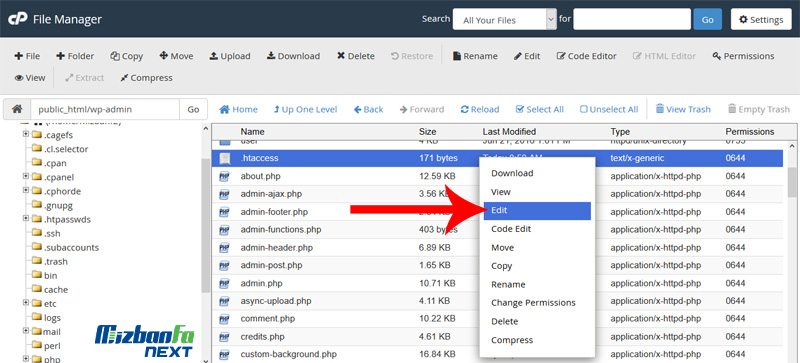Click Compress in the toolbar
800x363 pixels.
point(146,78)
